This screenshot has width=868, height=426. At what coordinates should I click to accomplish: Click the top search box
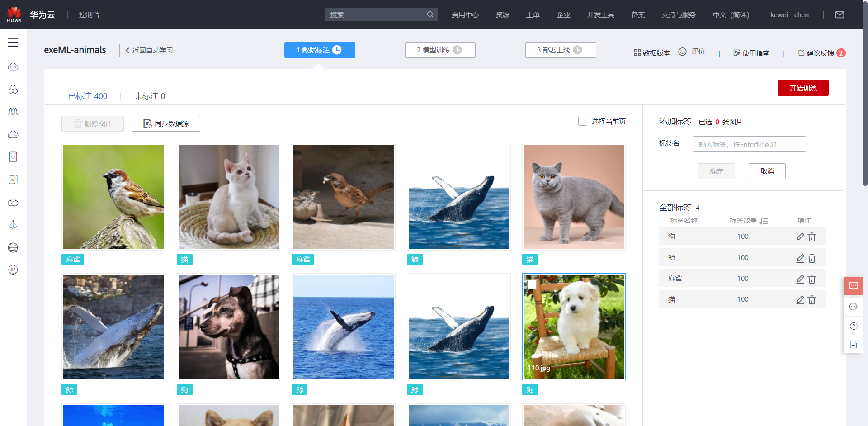381,14
